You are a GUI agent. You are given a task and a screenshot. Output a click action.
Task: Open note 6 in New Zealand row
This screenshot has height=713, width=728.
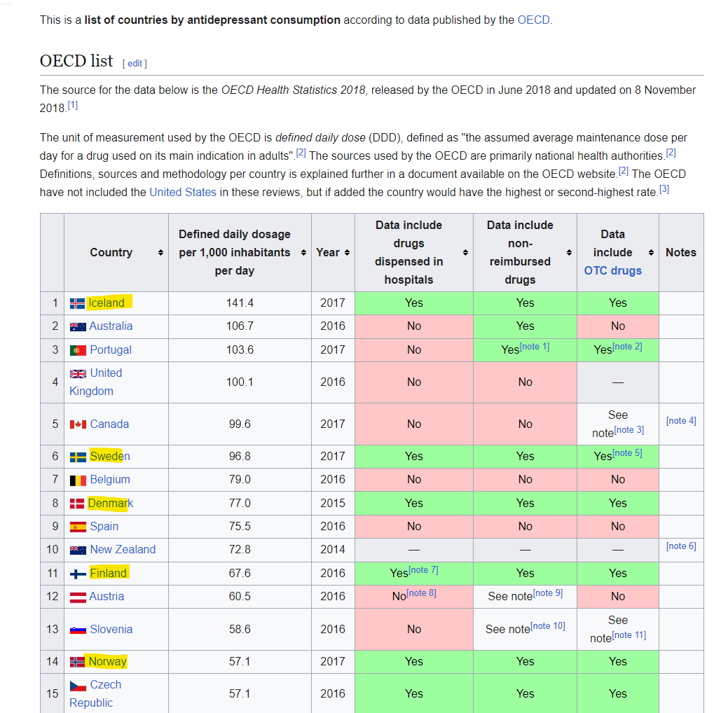point(681,546)
